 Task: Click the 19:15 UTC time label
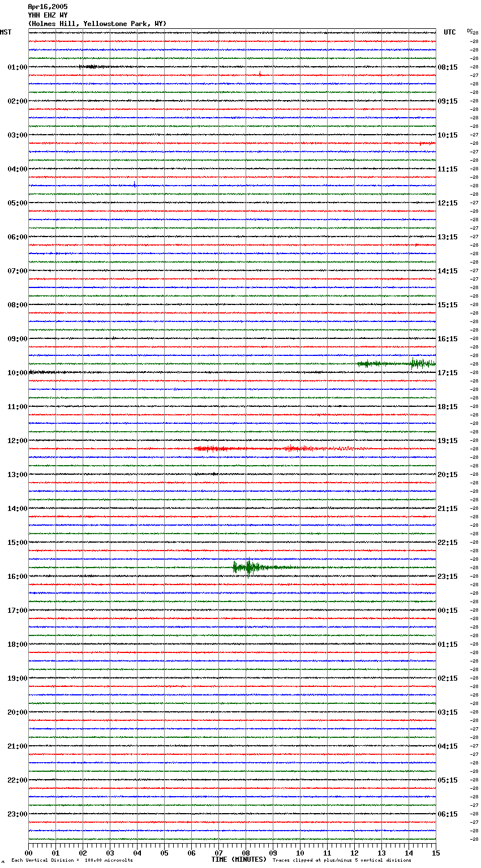(x=448, y=441)
